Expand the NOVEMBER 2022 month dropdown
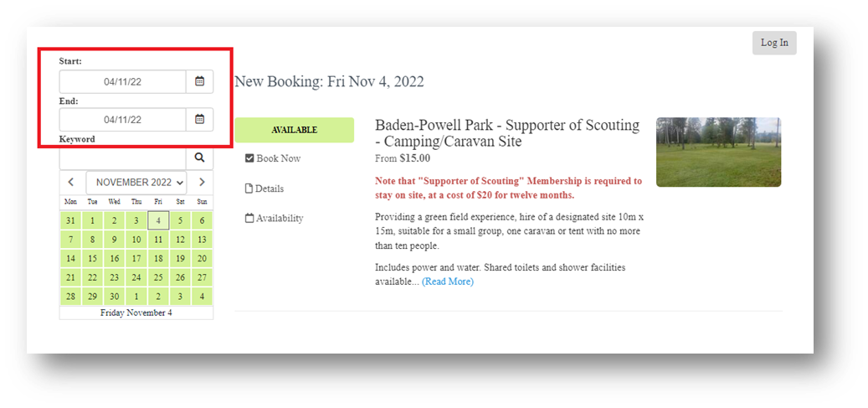868x408 pixels. point(136,183)
